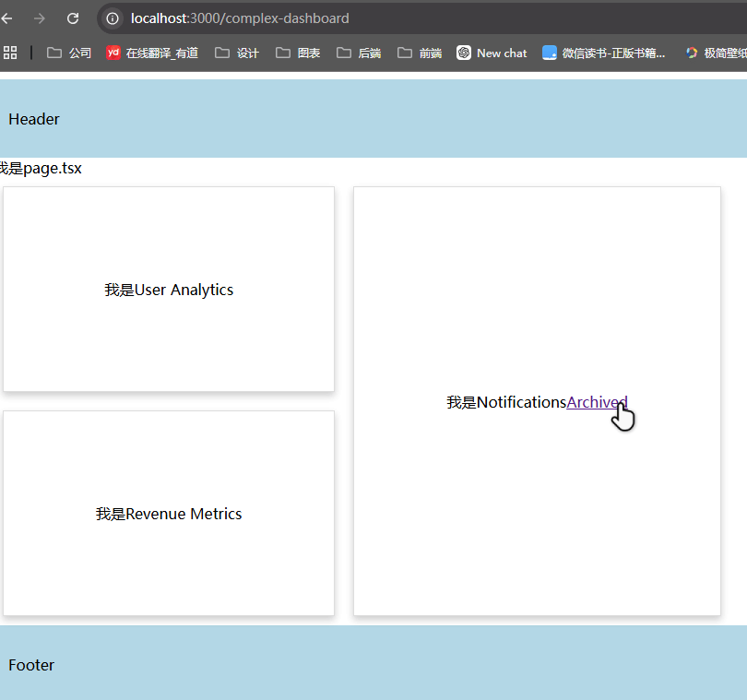Click the address bar URL localhost:3000/complex-dashboard

pyautogui.click(x=240, y=18)
